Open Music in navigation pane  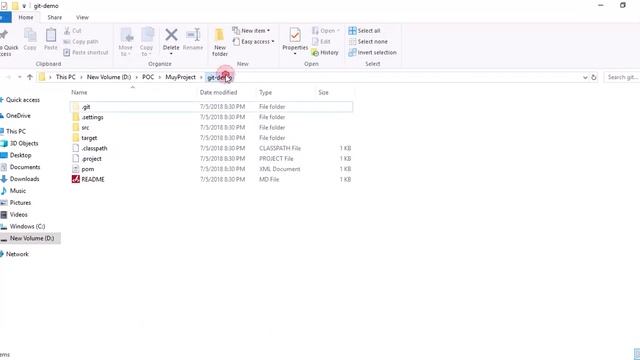tap(18, 191)
